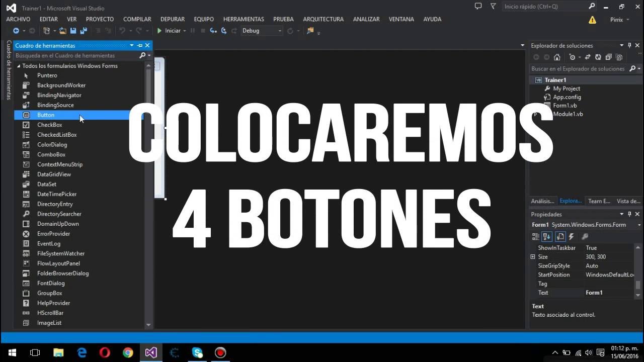Screen dimensions: 644x362
Task: Click the Propiedades grid scrollbar thumb
Action: [638, 285]
